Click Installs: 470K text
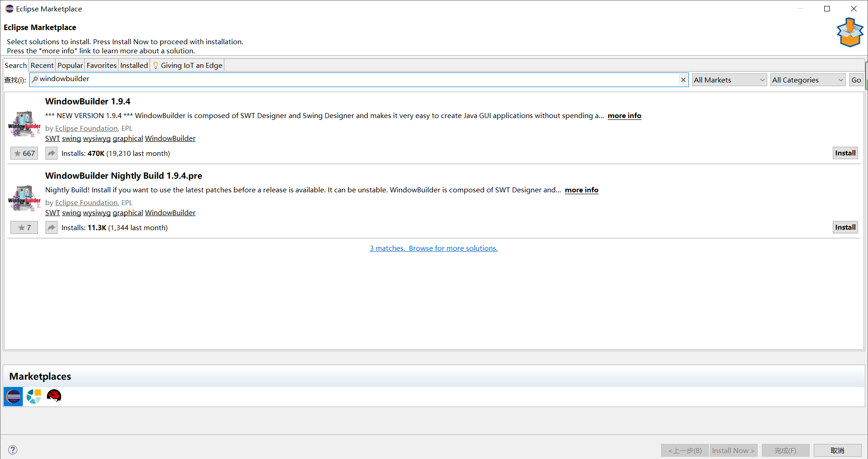The width and height of the screenshot is (868, 459). tap(83, 154)
